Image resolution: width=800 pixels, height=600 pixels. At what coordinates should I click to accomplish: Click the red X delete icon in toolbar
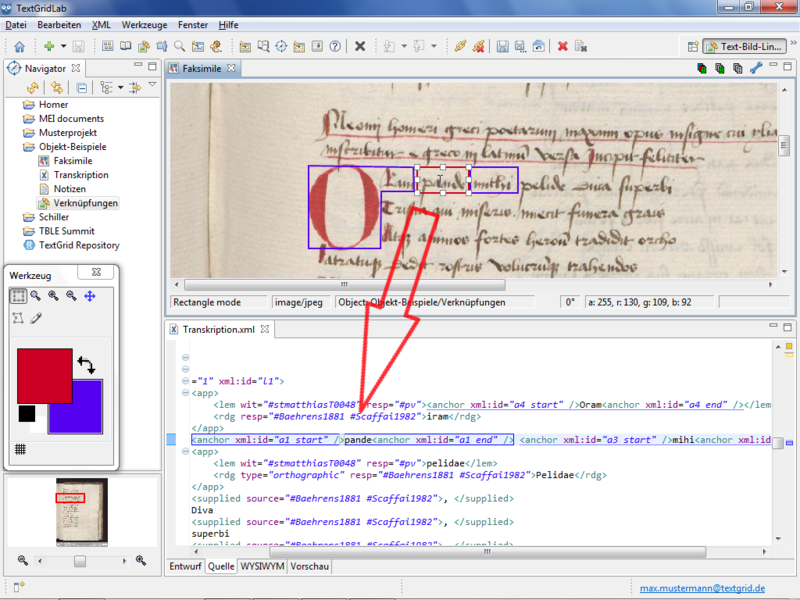tap(563, 46)
